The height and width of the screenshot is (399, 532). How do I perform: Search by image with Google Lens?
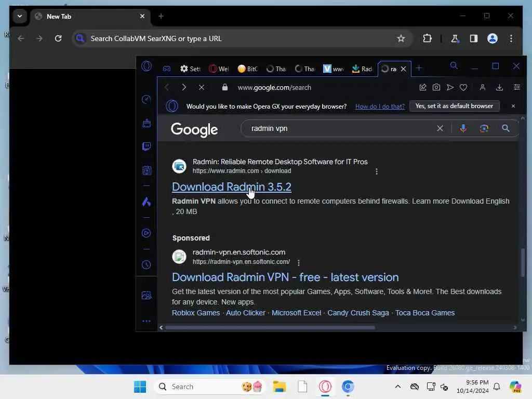click(484, 128)
